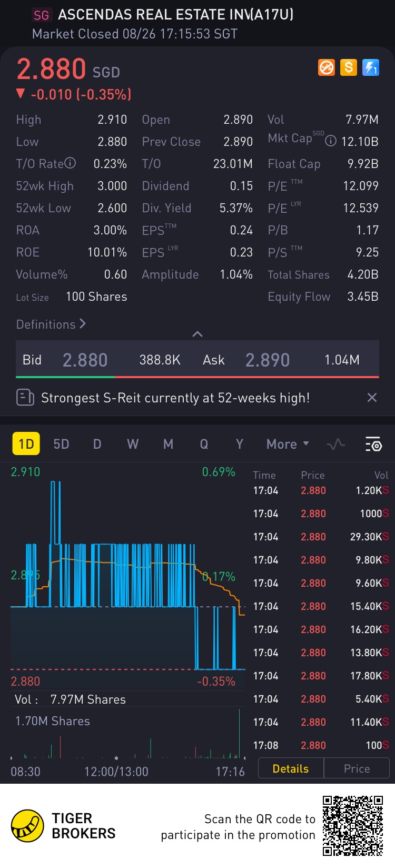Collapse the stock statistics panel chevron

tap(197, 334)
